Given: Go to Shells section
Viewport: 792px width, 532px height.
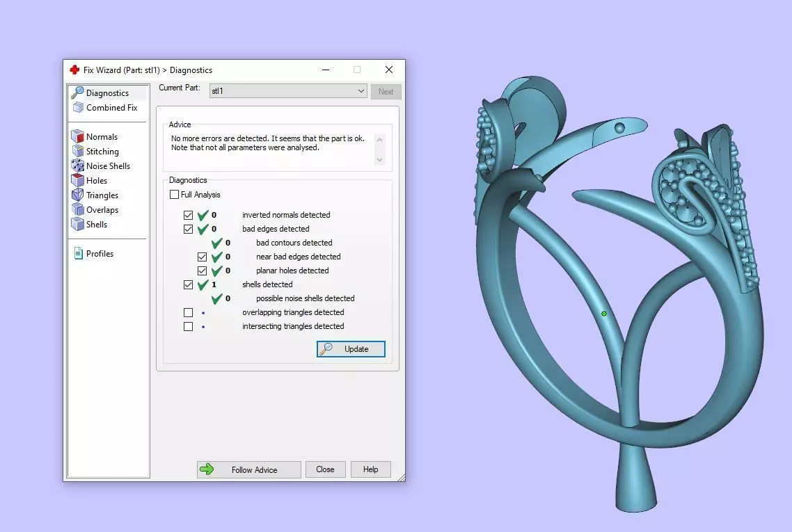Looking at the screenshot, I should 97,225.
